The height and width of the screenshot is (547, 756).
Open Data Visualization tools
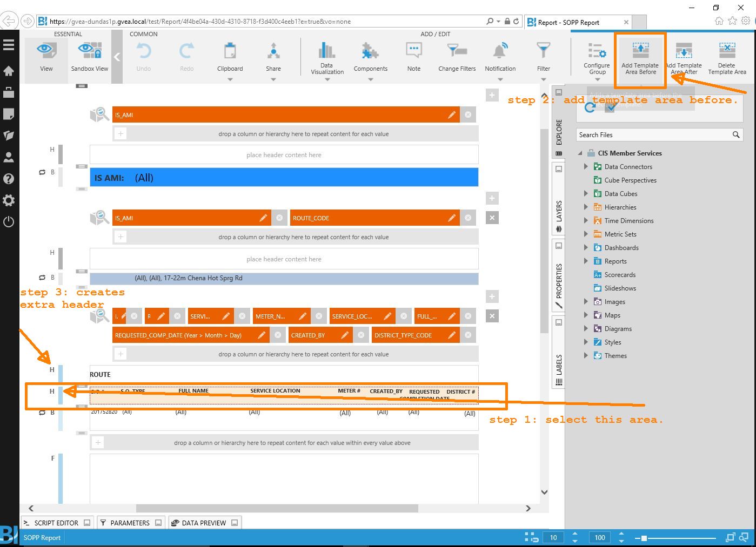(x=327, y=58)
